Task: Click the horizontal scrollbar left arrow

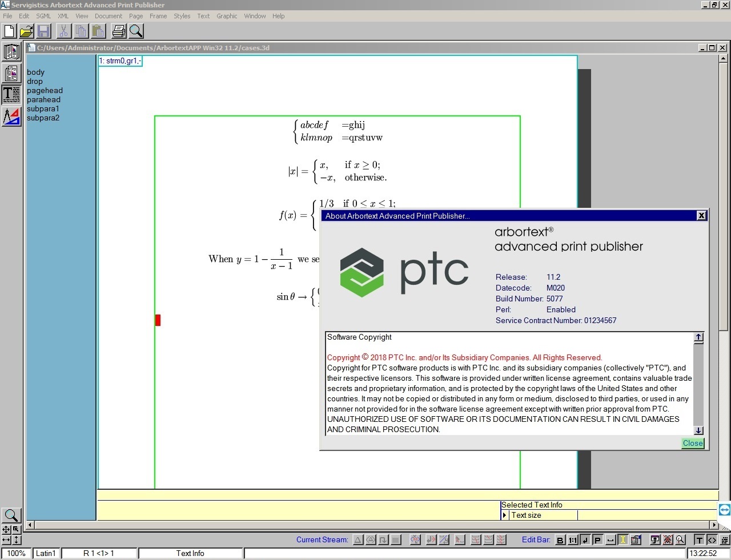Action: (x=30, y=525)
